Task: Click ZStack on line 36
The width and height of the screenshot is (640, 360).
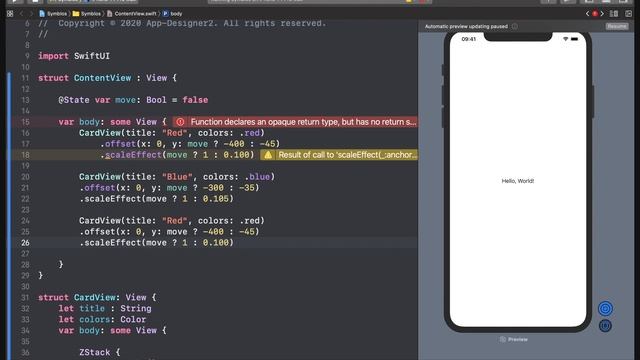Action: coord(94,352)
